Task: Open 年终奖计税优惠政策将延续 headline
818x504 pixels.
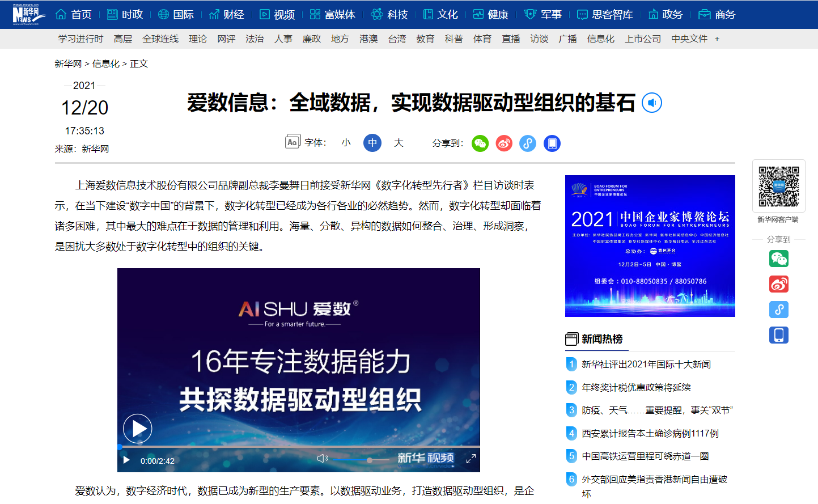Action: (636, 388)
